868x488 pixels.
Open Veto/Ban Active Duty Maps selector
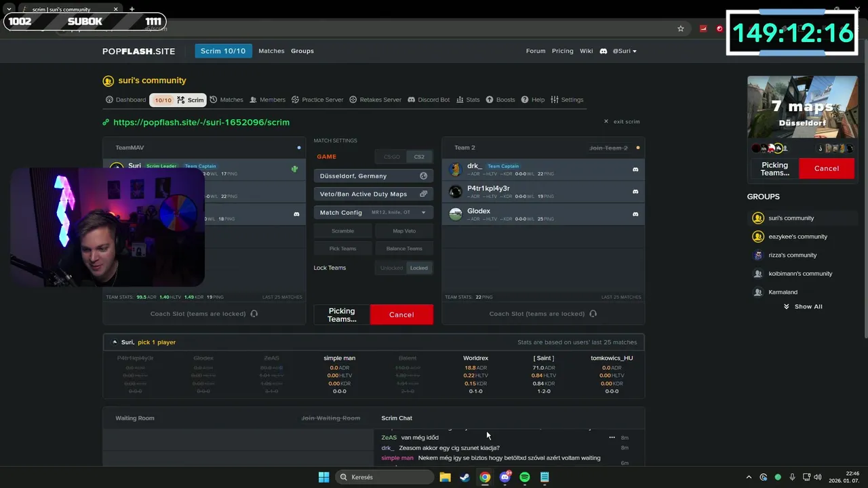pos(373,194)
